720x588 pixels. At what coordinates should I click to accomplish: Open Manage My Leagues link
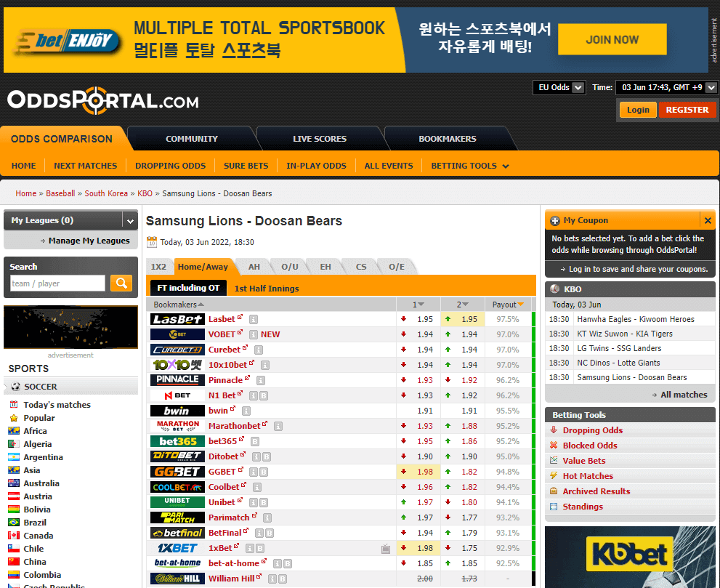click(89, 241)
